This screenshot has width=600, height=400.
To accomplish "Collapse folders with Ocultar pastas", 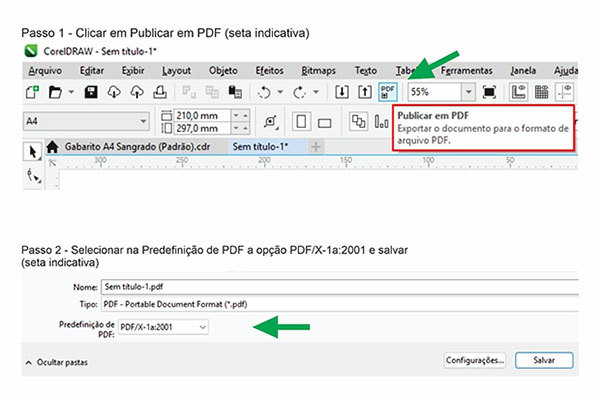I will click(x=57, y=362).
